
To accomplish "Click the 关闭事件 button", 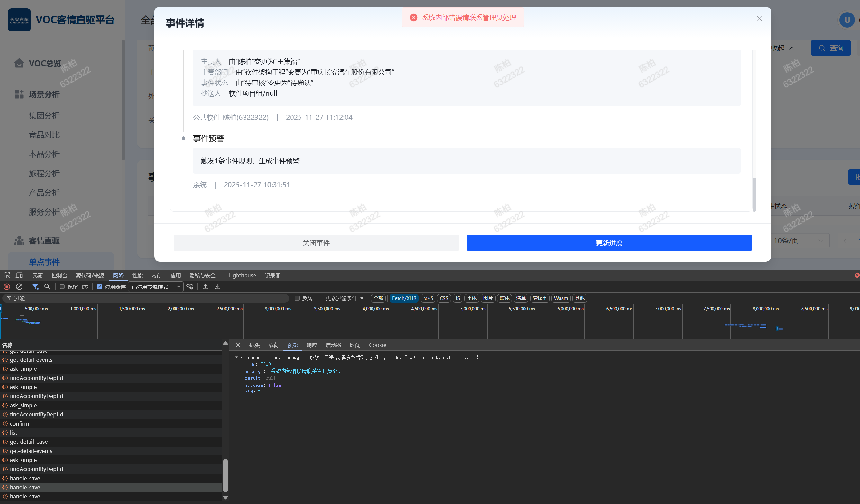I will click(316, 243).
